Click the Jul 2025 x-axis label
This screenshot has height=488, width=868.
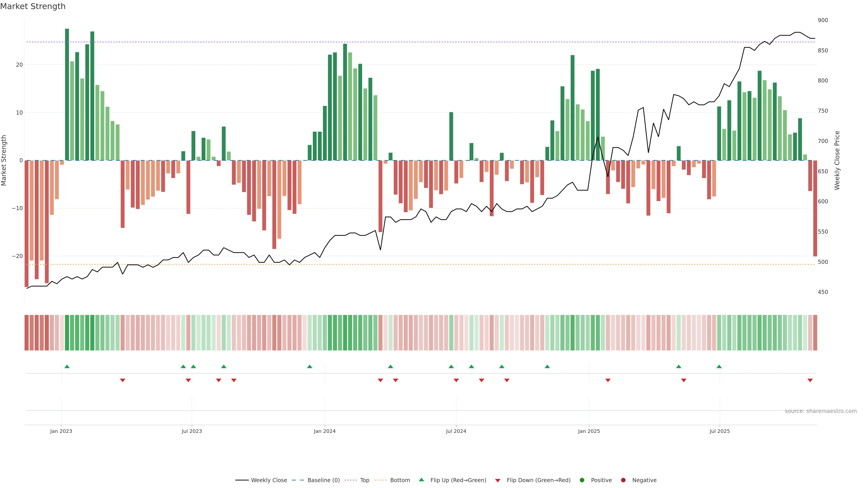pos(719,431)
